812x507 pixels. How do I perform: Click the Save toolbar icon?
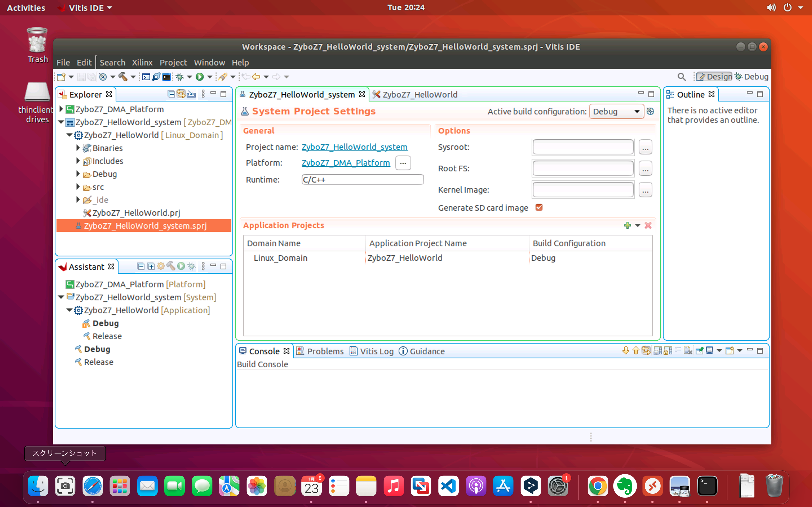click(x=81, y=77)
